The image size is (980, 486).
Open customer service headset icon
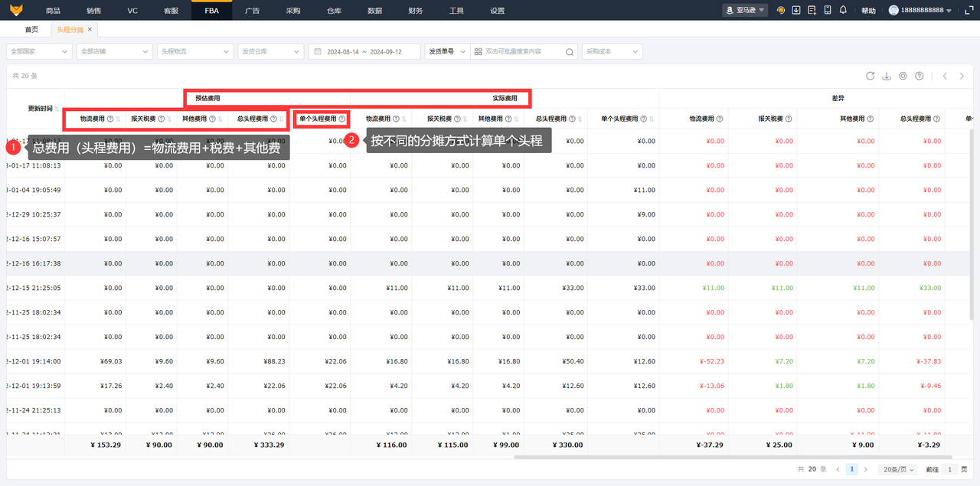781,11
